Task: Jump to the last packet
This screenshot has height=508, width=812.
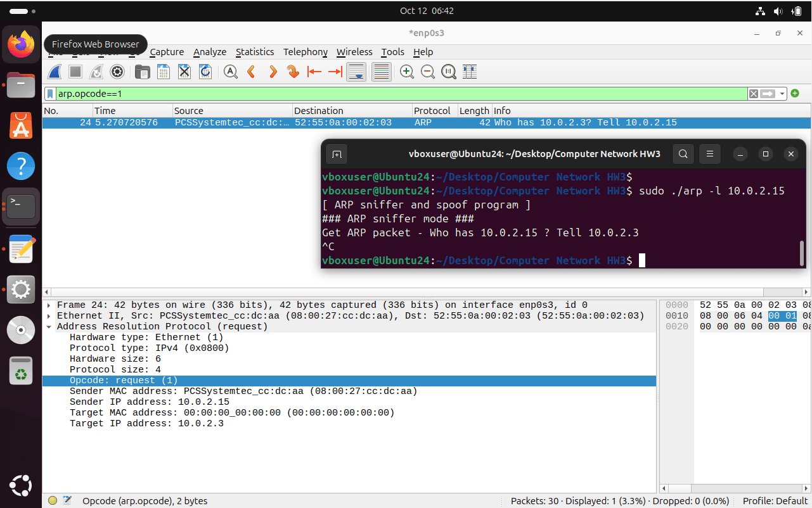Action: click(x=335, y=72)
